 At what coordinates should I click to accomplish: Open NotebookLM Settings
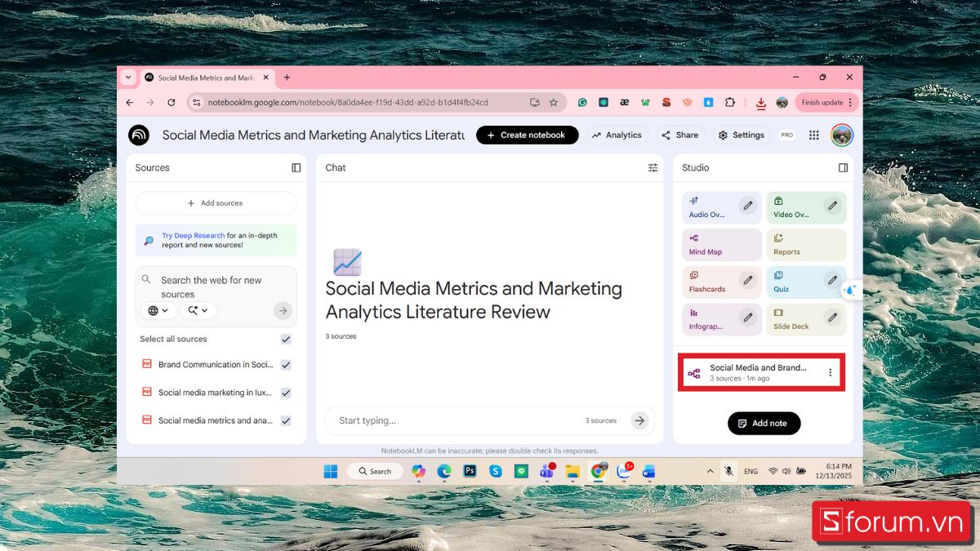pyautogui.click(x=741, y=135)
